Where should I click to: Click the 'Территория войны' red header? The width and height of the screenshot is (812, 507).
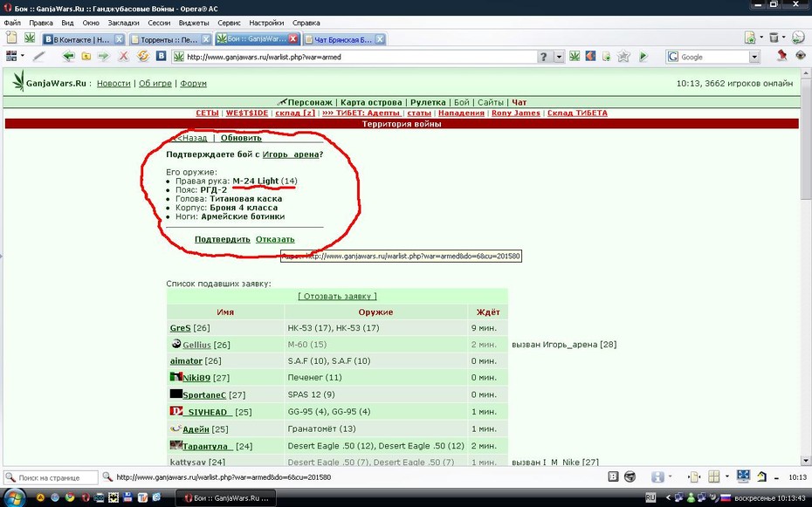point(402,124)
